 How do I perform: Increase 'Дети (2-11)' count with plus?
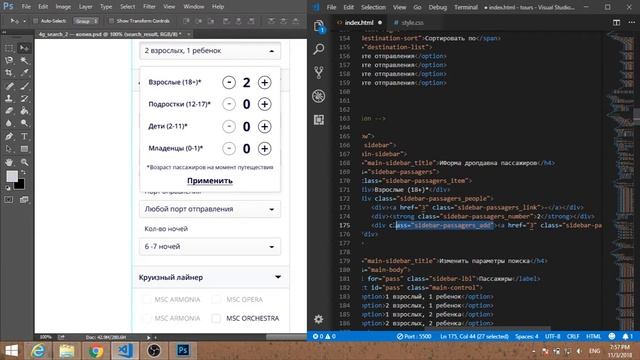point(264,127)
